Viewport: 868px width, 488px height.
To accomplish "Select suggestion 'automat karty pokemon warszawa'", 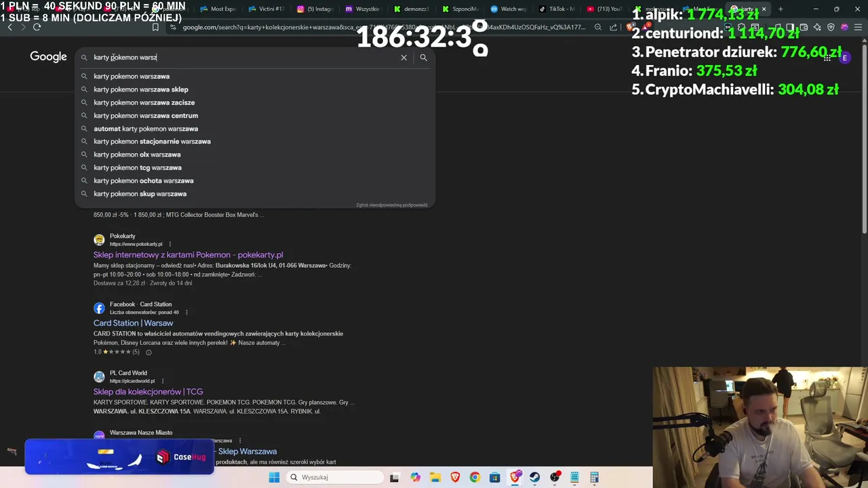I will (x=254, y=129).
